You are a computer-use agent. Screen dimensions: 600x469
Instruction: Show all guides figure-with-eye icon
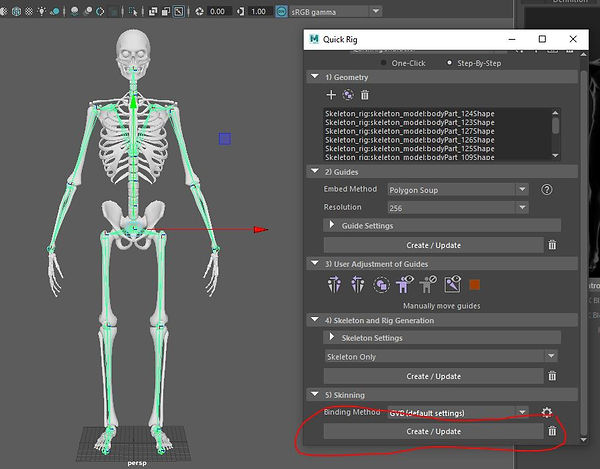[404, 284]
